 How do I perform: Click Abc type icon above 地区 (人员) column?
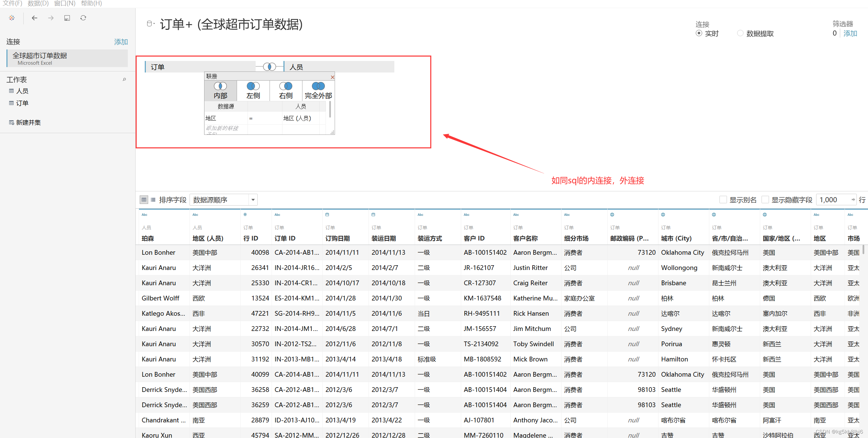click(x=195, y=215)
